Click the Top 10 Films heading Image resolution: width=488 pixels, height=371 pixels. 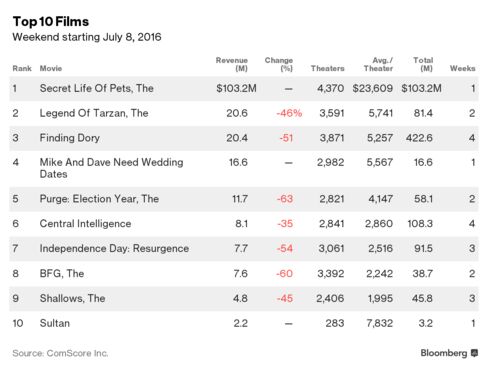[51, 22]
